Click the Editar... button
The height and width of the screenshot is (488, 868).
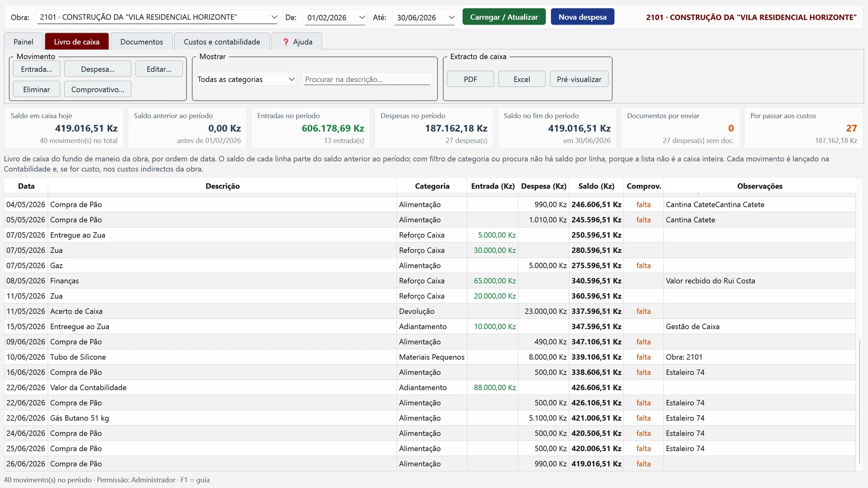coord(159,69)
